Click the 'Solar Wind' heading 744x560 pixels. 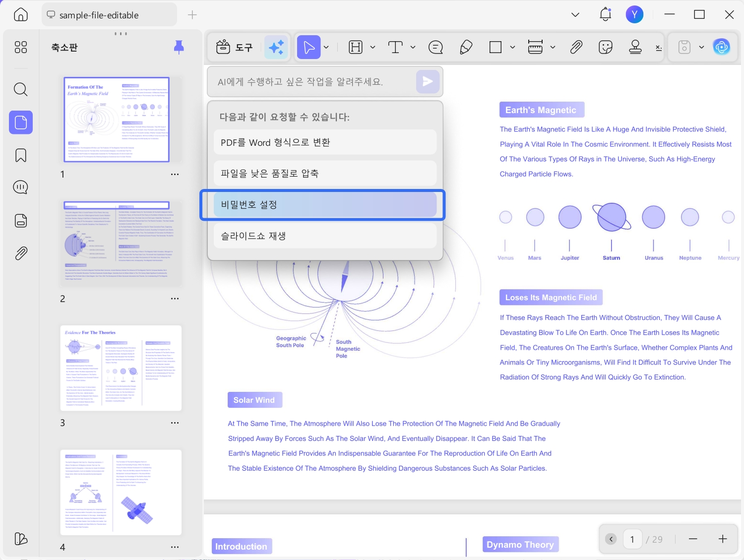pyautogui.click(x=254, y=400)
